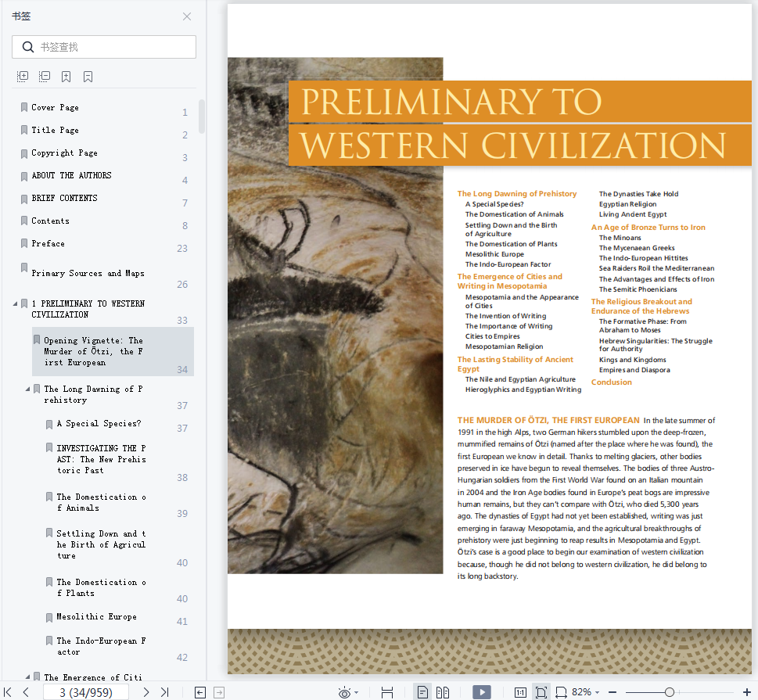758x700 pixels.
Task: Collapse 'The Emergence of Cities' bookmark
Action: [27, 677]
